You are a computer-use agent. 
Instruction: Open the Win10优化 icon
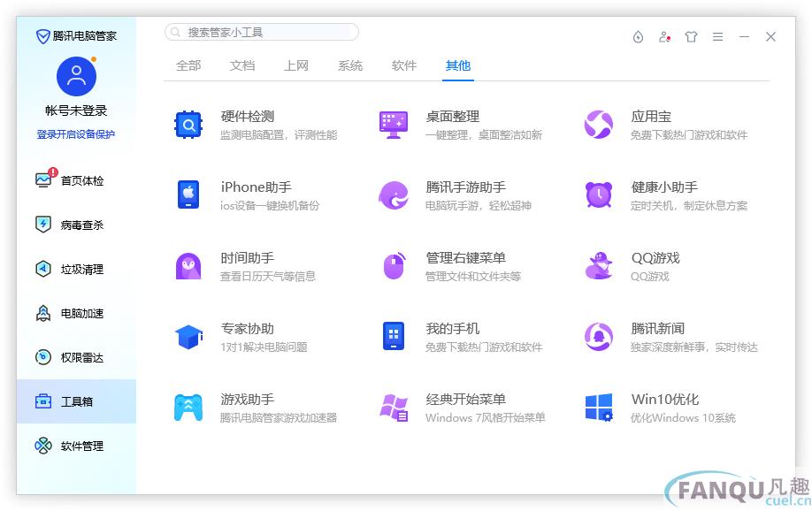coord(599,408)
